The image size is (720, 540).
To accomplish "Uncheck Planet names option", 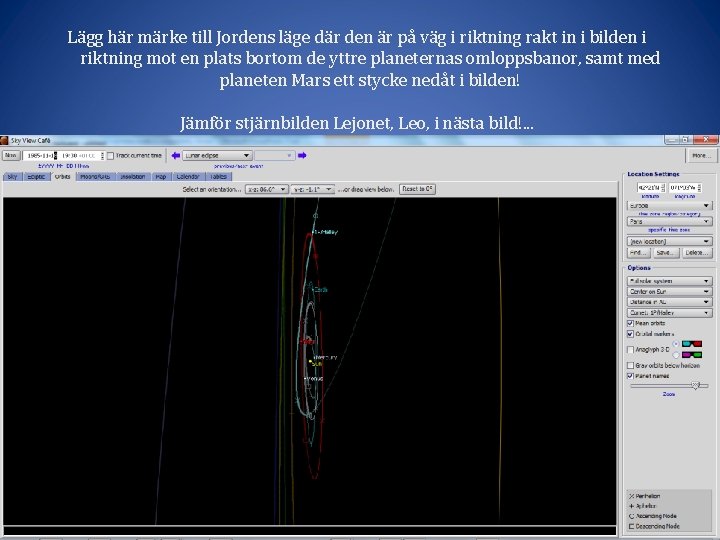I will point(630,376).
